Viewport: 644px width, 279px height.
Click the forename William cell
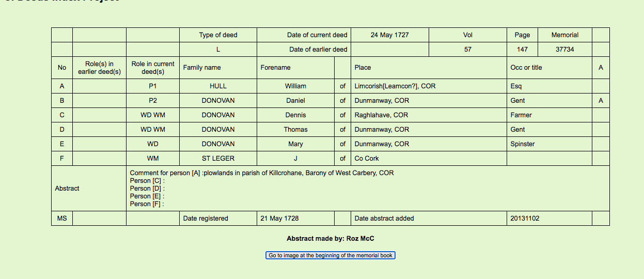(x=295, y=86)
